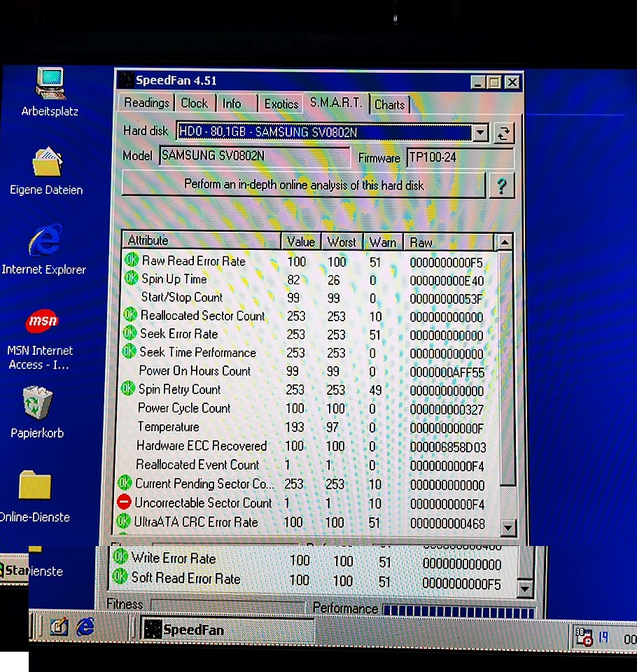This screenshot has height=672, width=637.
Task: Select the Hardware ECC Recovered row
Action: tap(309, 446)
